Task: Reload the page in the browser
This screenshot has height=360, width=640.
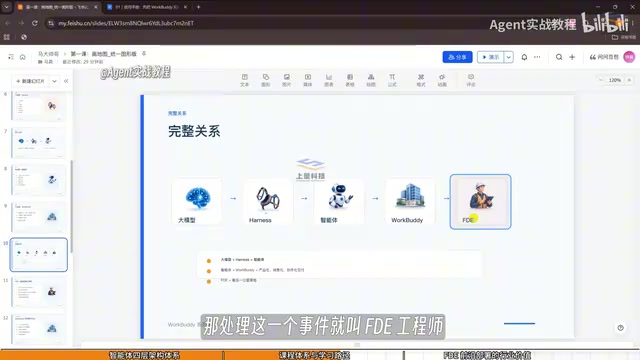Action: (35, 23)
